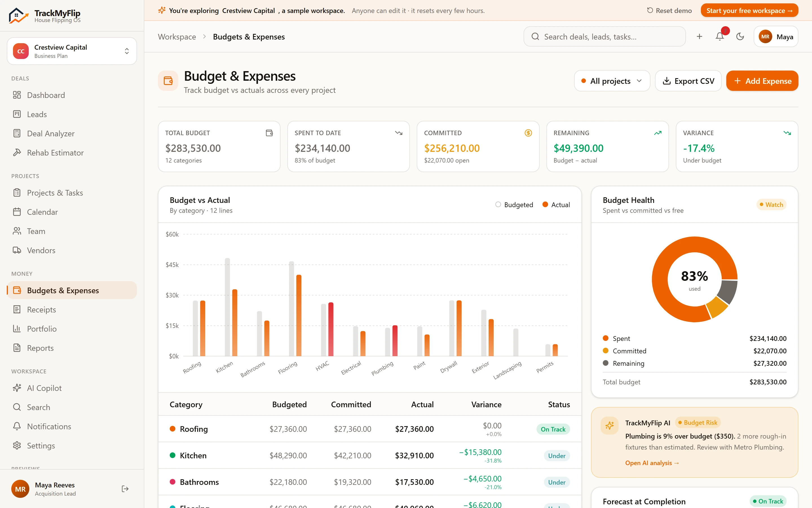Open the notifications bell icon
Viewport: 812px width, 508px height.
coord(720,36)
